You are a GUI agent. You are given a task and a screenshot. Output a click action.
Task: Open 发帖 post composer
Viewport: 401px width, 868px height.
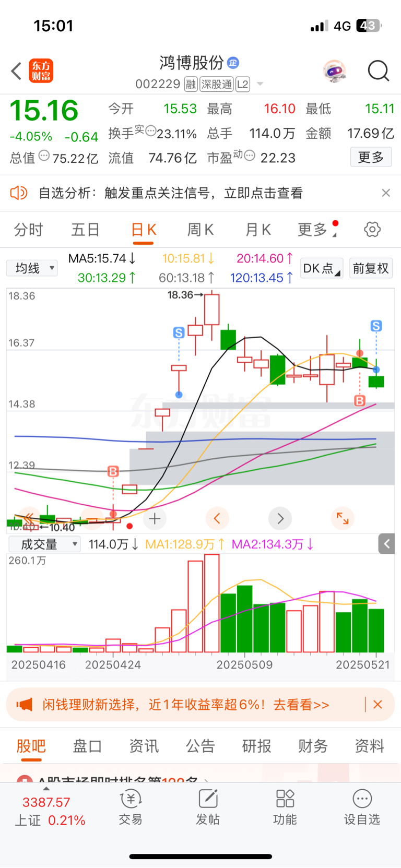tap(208, 807)
